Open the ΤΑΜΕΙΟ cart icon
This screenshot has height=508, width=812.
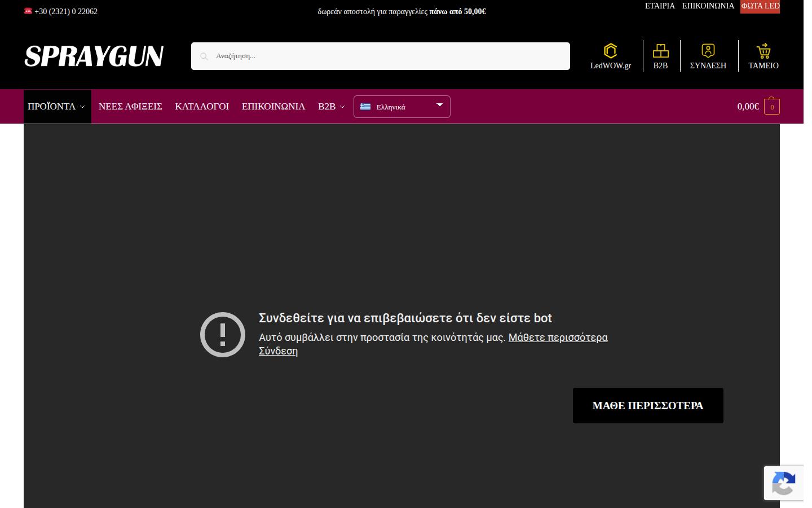[764, 51]
